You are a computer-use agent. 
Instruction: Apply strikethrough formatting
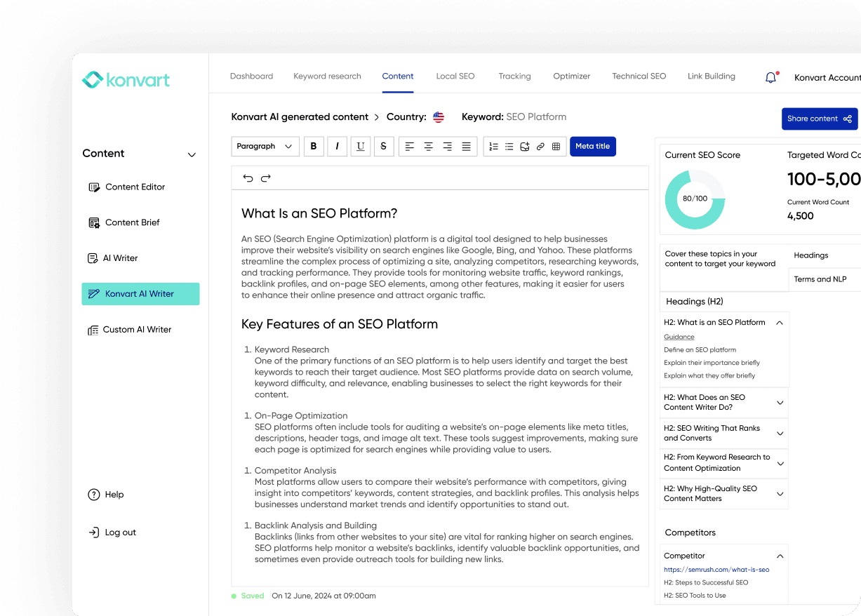click(x=384, y=146)
